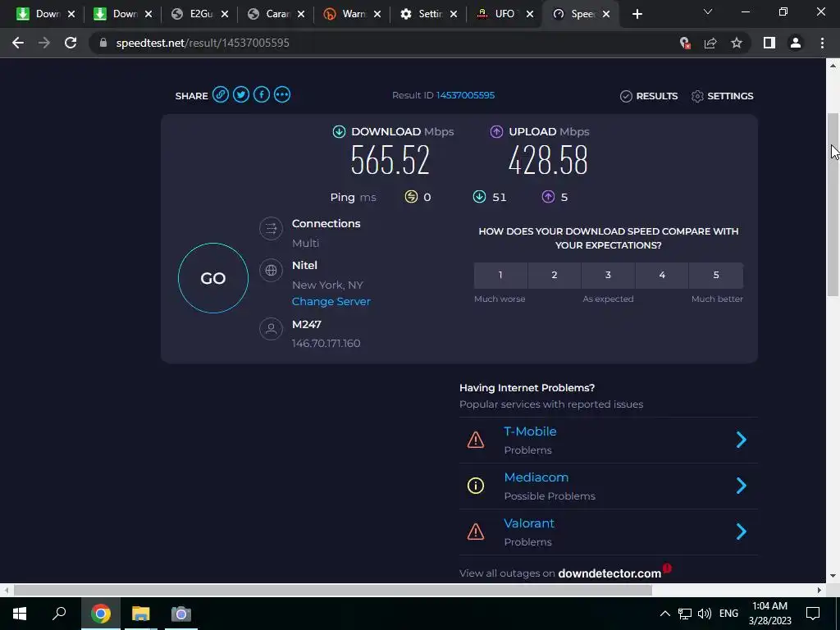The width and height of the screenshot is (840, 630).
Task: Toggle browser side panel icon
Action: click(769, 43)
